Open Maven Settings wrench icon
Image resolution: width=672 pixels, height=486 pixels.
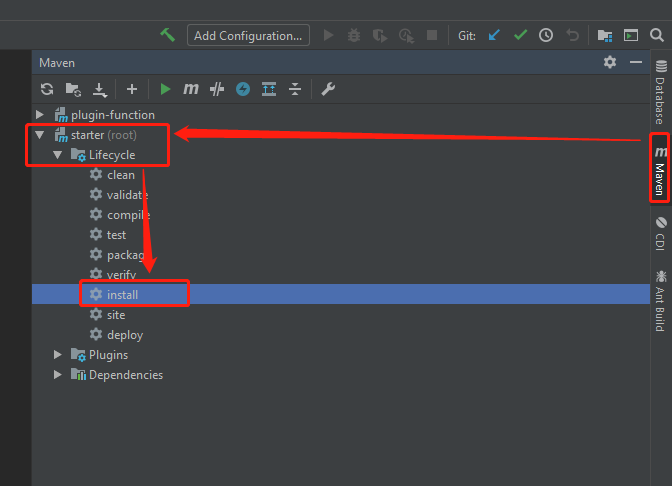(328, 89)
